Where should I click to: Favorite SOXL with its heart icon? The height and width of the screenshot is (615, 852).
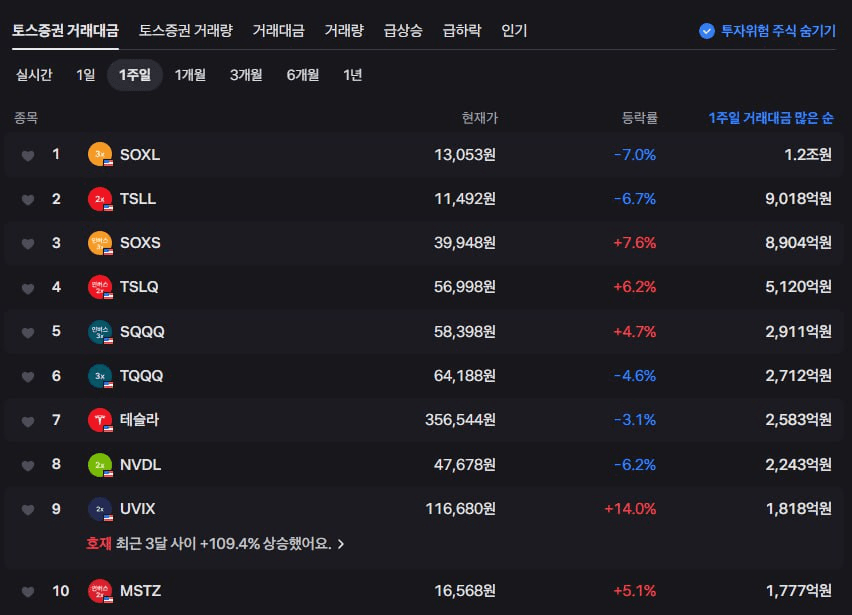(28, 156)
